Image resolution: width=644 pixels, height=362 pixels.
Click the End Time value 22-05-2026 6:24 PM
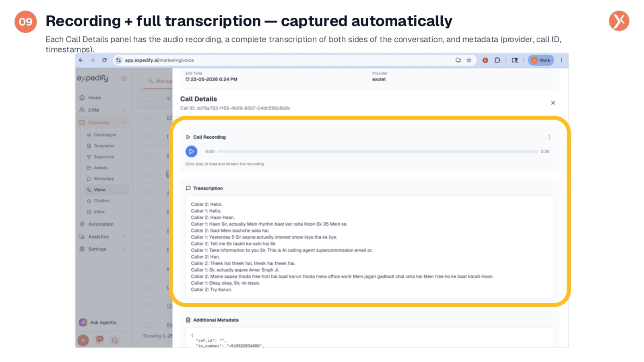[214, 80]
